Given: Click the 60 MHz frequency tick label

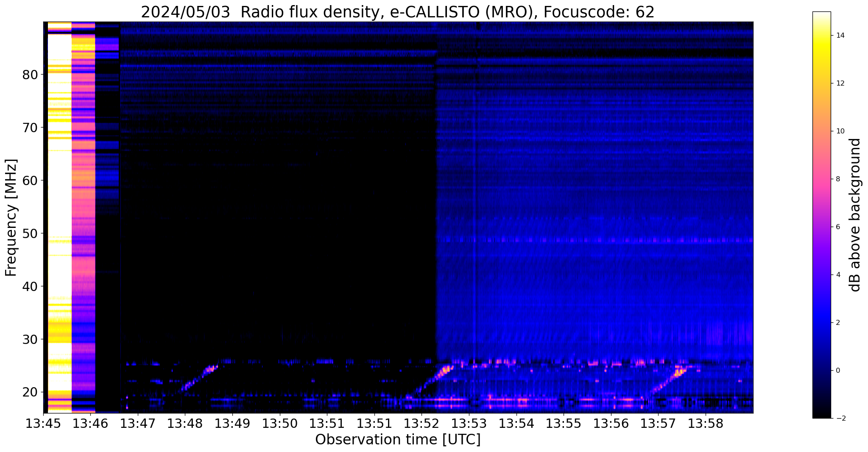Looking at the screenshot, I should (30, 180).
